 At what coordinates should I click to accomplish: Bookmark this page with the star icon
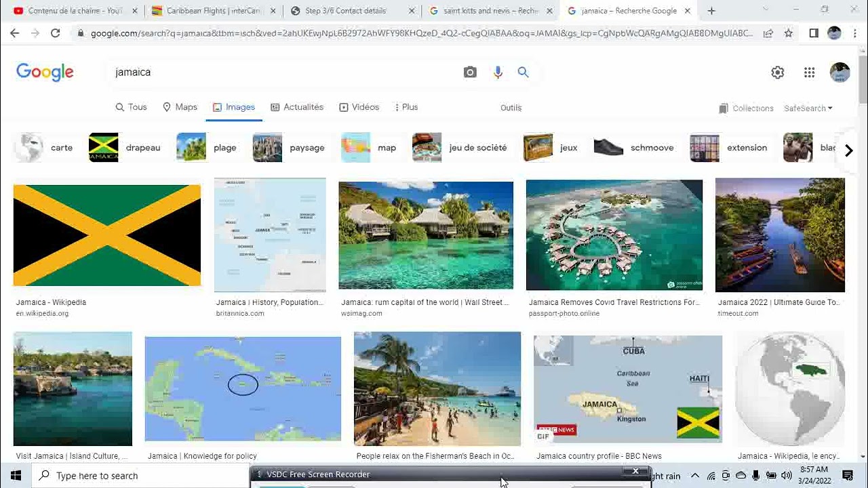coord(789,33)
